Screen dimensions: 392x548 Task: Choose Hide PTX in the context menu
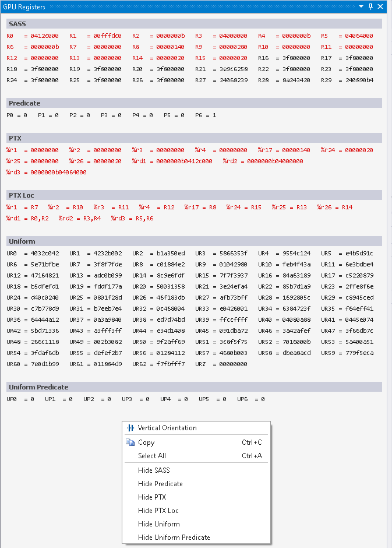pyautogui.click(x=152, y=497)
